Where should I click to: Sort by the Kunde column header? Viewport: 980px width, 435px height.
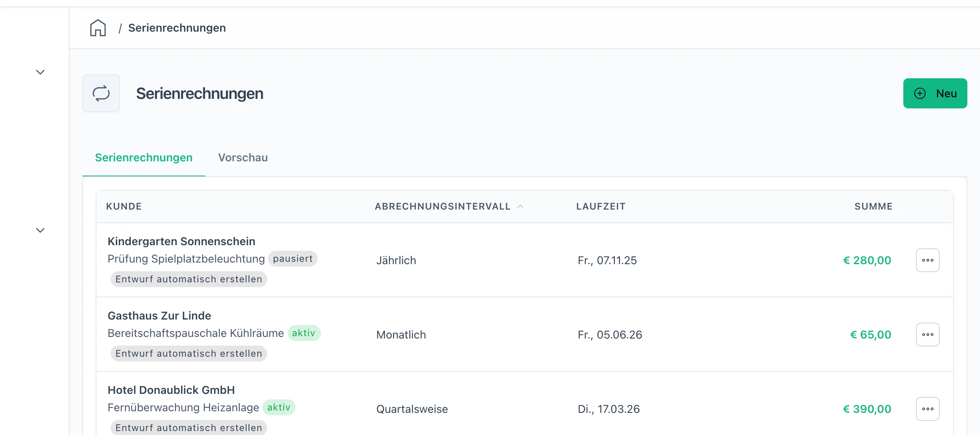tap(124, 206)
